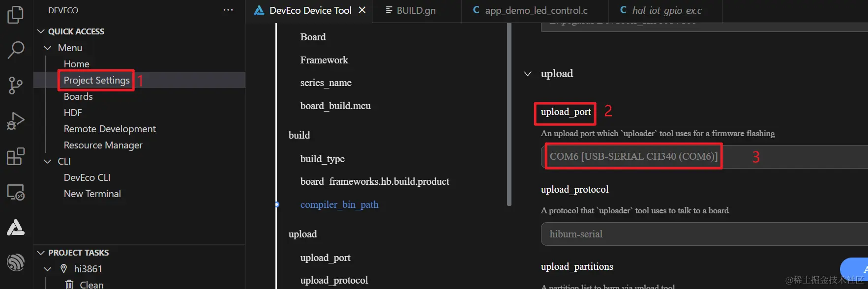
Task: Click the upload_protocol setting label
Action: click(574, 189)
